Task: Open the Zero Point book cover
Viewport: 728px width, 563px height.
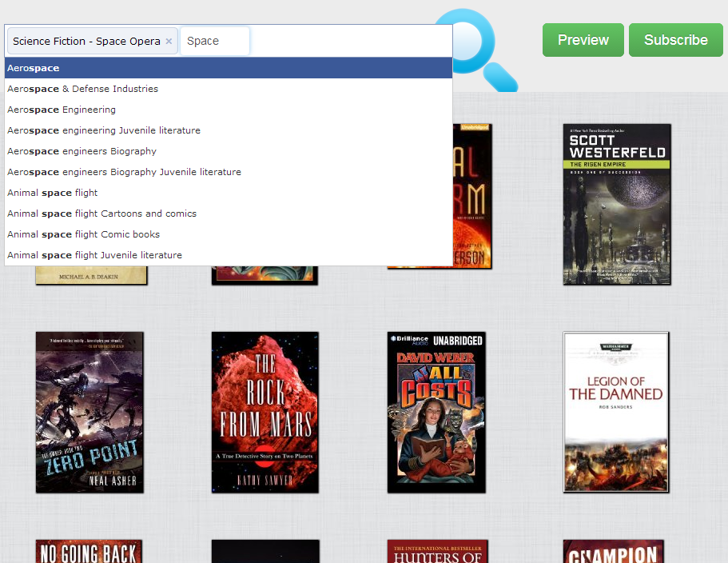Action: [x=90, y=413]
